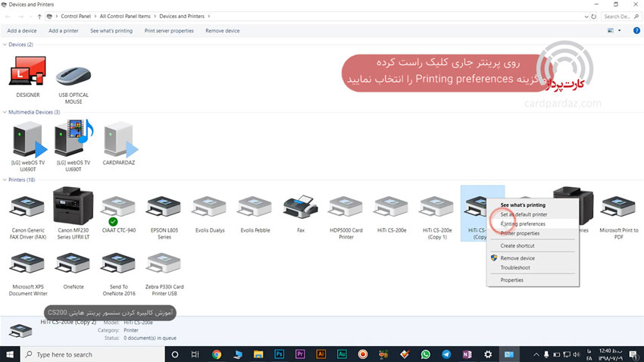Click the taskbar Type here to search box

[x=92, y=354]
